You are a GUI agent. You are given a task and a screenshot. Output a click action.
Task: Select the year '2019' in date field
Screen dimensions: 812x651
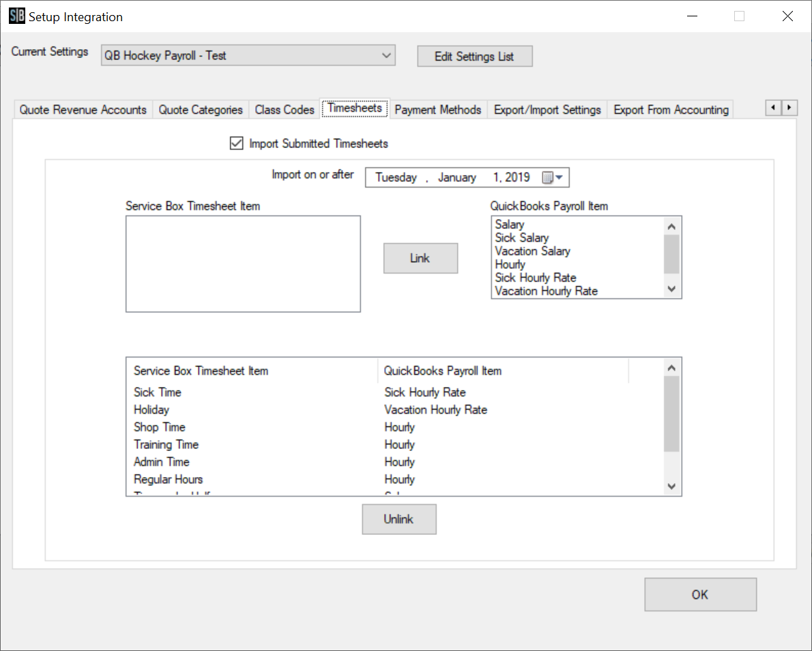(x=517, y=177)
